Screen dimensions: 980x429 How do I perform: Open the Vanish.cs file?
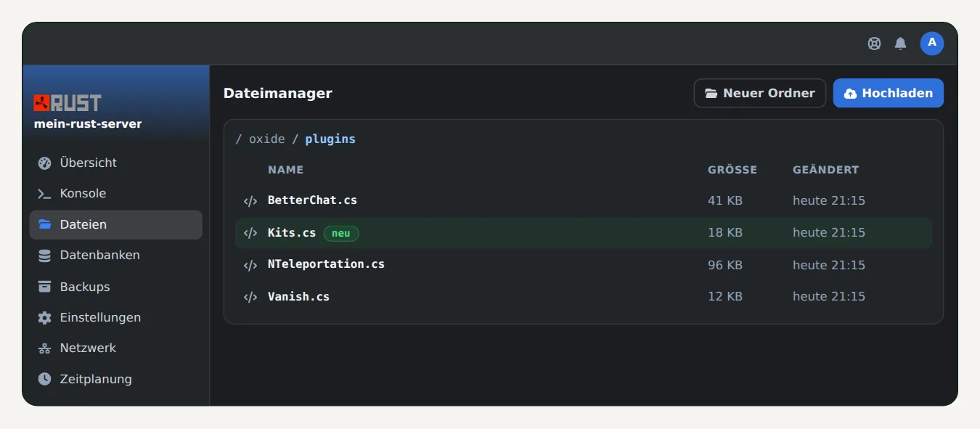coord(298,296)
